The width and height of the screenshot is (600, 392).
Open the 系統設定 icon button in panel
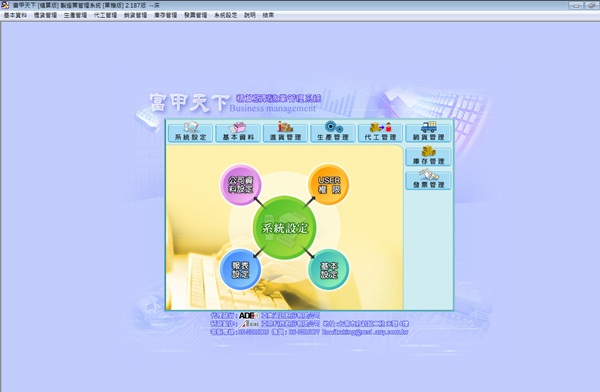(x=191, y=132)
